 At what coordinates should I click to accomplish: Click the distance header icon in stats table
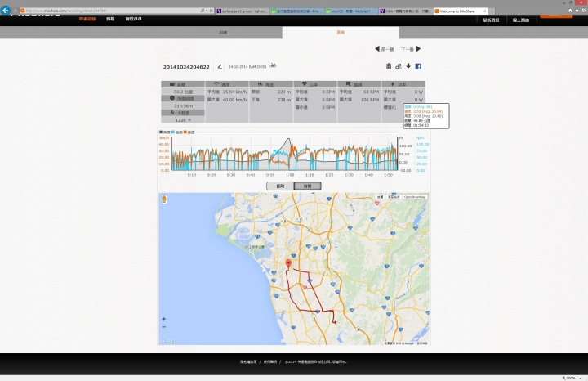click(x=172, y=84)
